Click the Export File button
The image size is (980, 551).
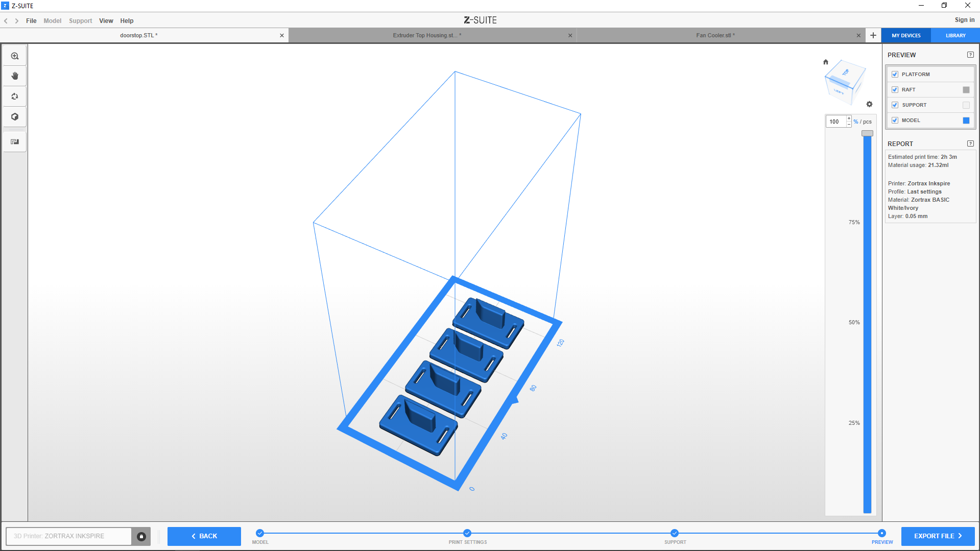pos(938,536)
